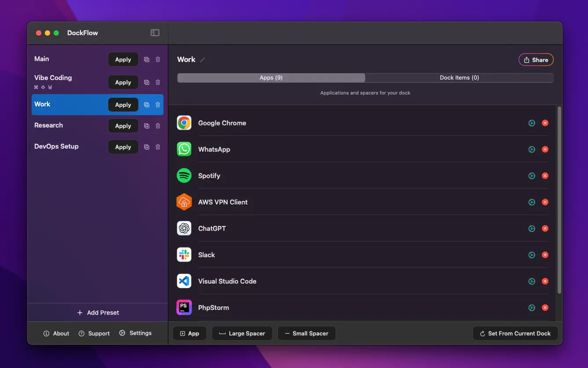Delete the DevOps Setup preset
This screenshot has width=588, height=368.
(x=158, y=147)
